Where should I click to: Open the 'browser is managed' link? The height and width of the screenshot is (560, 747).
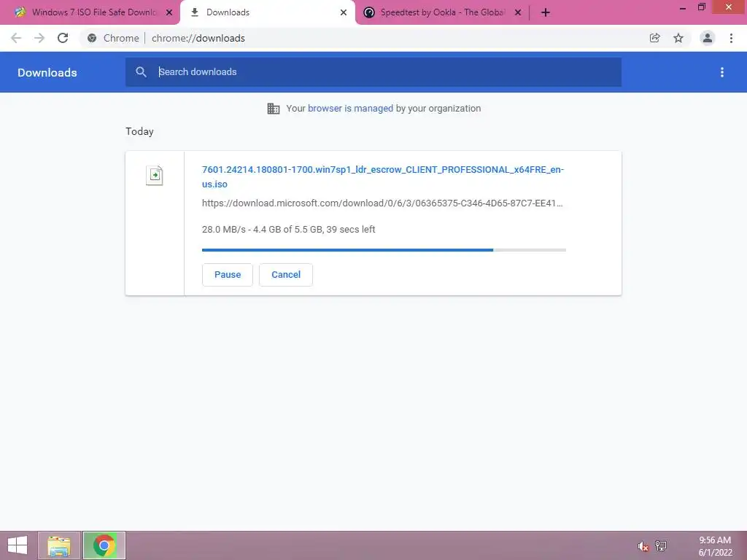[x=350, y=109]
